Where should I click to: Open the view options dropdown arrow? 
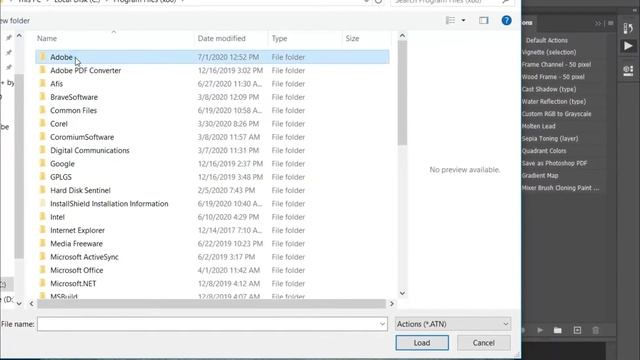(463, 20)
